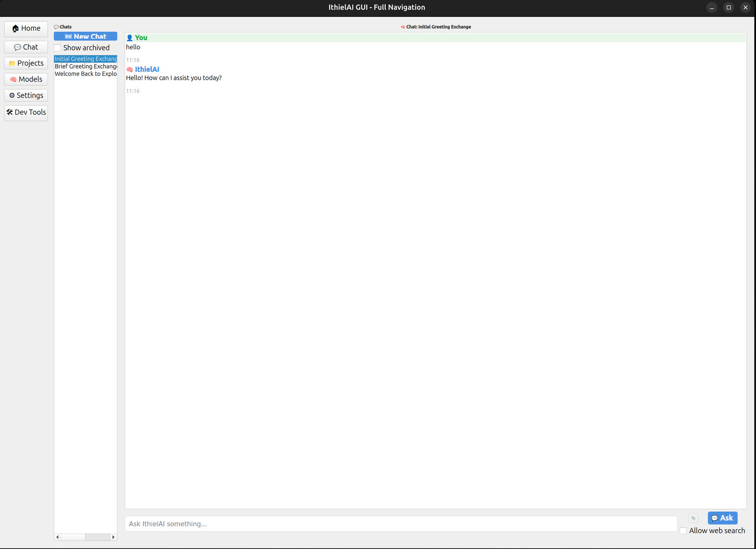Start a New Chat
This screenshot has width=756, height=549.
(x=85, y=36)
